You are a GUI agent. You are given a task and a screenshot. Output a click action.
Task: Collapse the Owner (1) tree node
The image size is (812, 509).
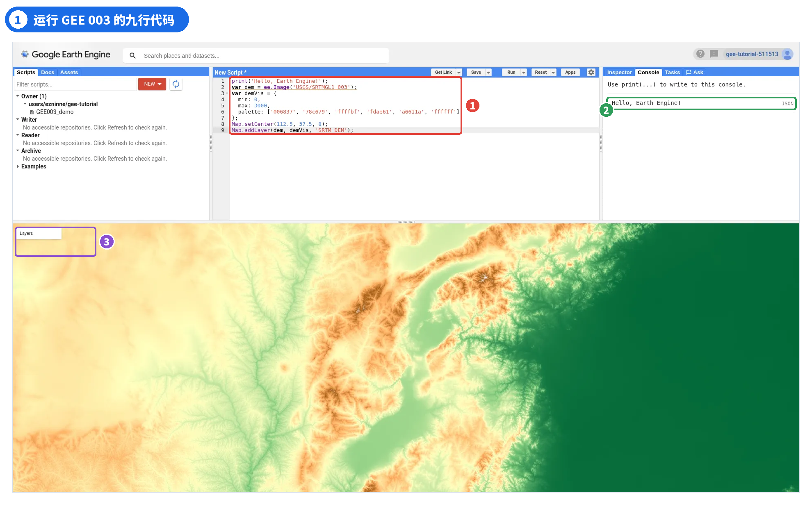point(18,96)
